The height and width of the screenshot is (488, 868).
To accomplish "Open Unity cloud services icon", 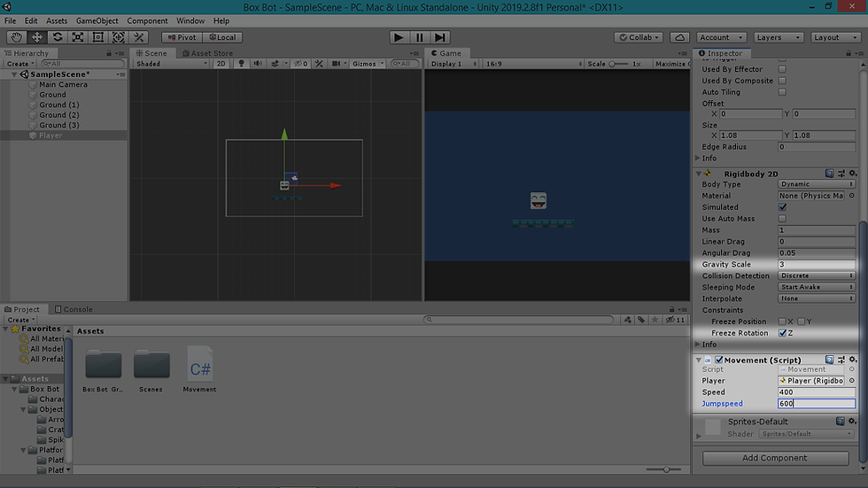I will coord(679,37).
